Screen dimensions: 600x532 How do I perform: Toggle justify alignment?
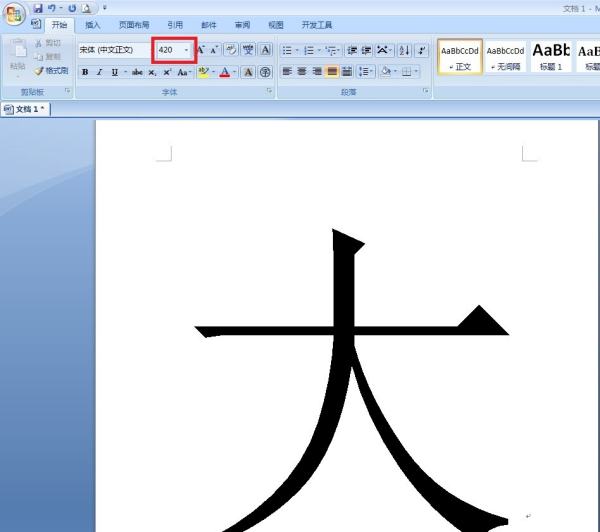tap(332, 72)
